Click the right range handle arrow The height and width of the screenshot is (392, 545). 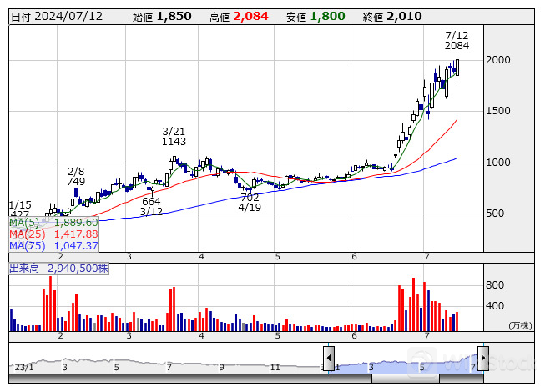tap(482, 358)
